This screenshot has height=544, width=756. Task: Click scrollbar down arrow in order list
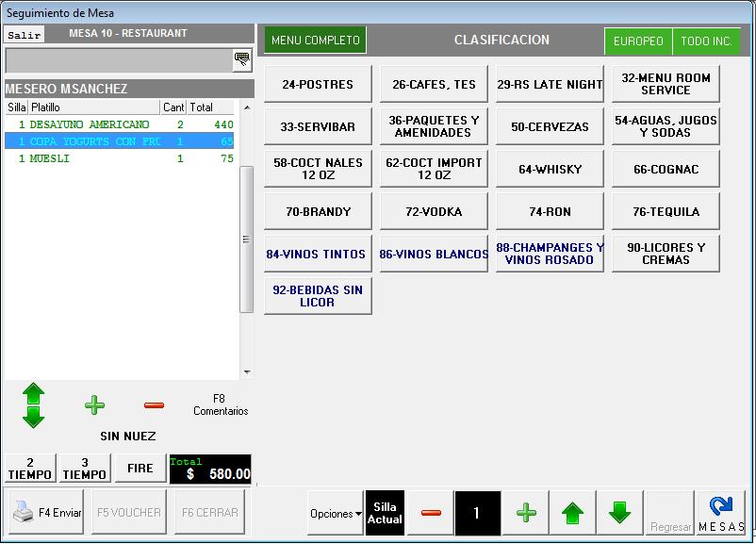pos(247,371)
